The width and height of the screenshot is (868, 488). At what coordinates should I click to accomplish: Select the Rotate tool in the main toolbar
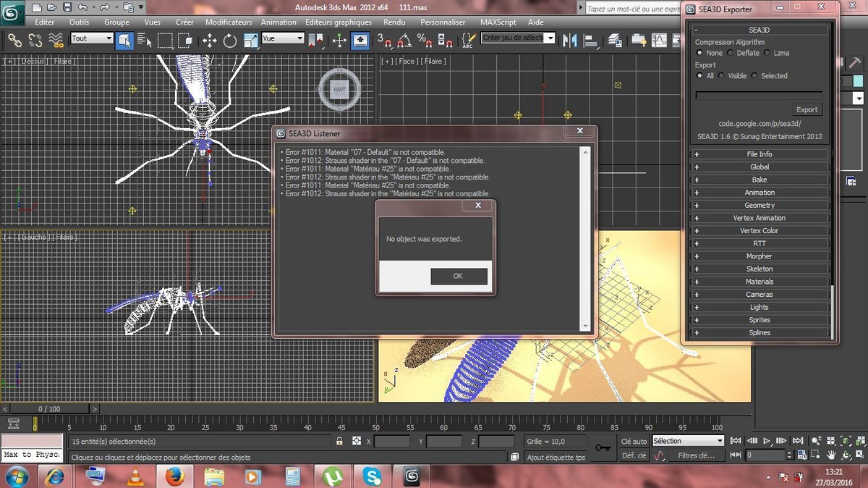(x=230, y=41)
